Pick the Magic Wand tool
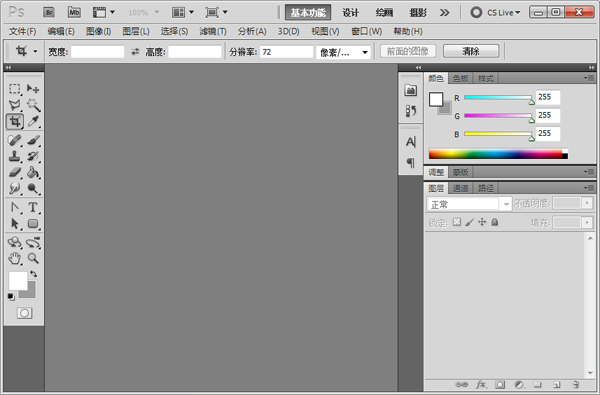 (x=33, y=105)
